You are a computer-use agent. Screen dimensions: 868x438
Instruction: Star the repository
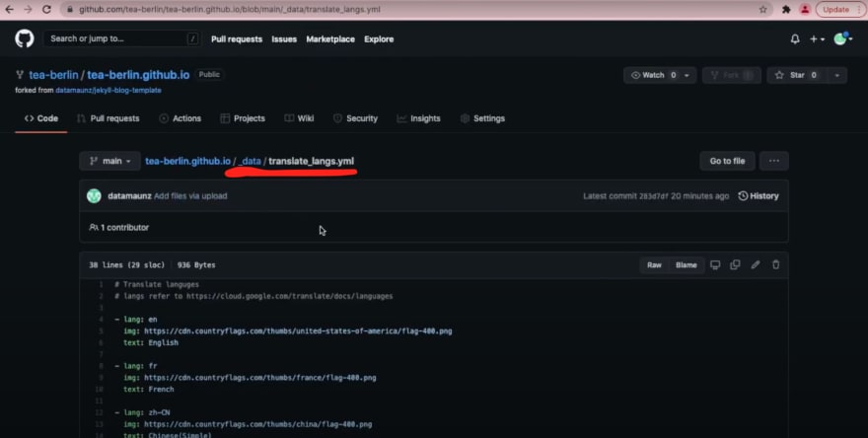point(797,75)
